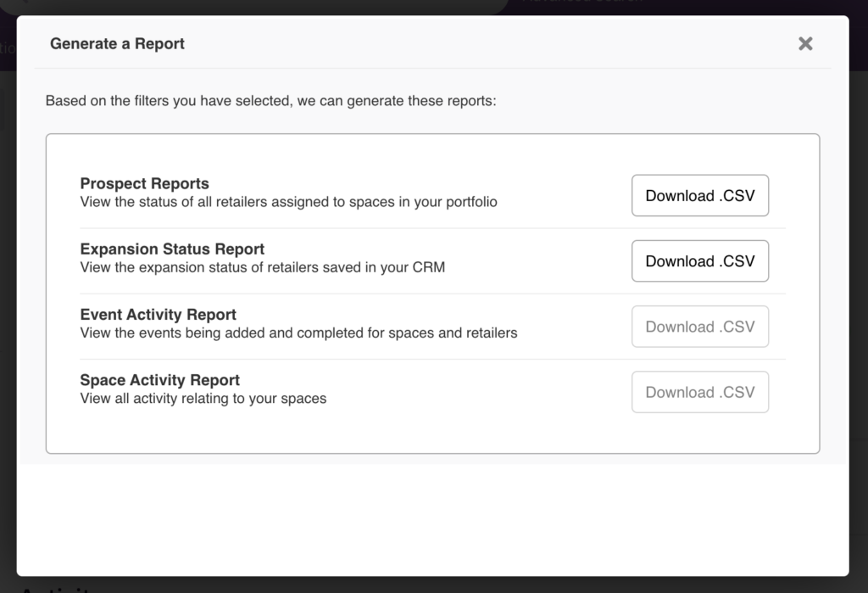Click the Event Activity Report heading
The height and width of the screenshot is (593, 868).
[x=158, y=314]
